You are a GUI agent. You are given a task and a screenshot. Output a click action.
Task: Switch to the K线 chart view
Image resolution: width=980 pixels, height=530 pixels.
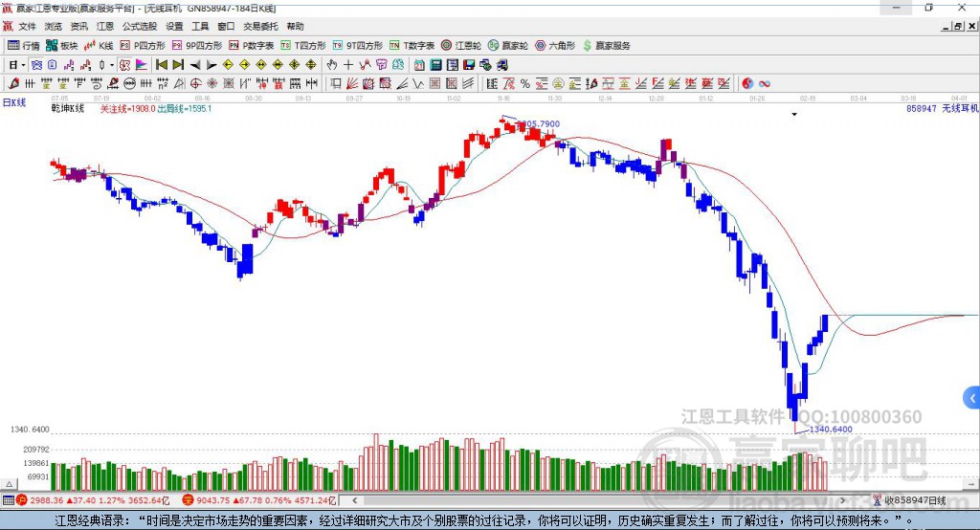click(99, 46)
